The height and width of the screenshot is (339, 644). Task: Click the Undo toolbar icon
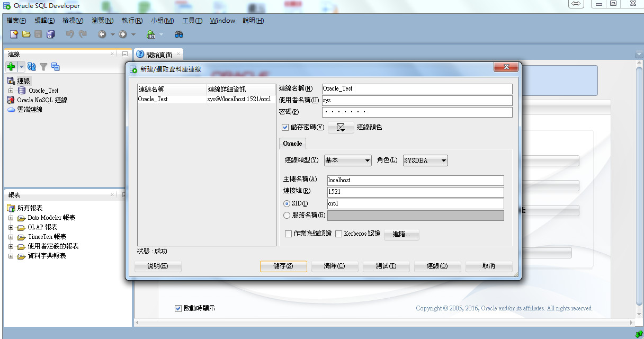[x=70, y=34]
